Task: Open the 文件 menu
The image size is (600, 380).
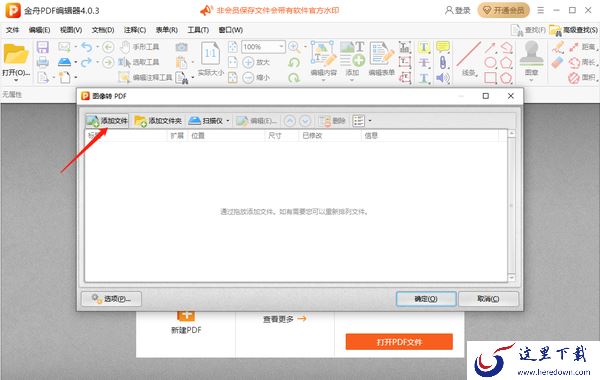Action: click(x=12, y=30)
